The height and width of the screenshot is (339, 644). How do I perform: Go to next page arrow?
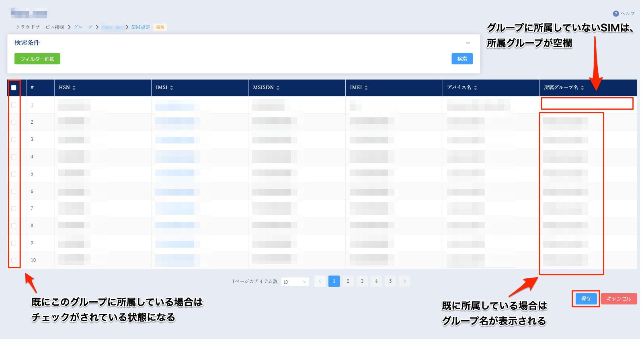[404, 281]
